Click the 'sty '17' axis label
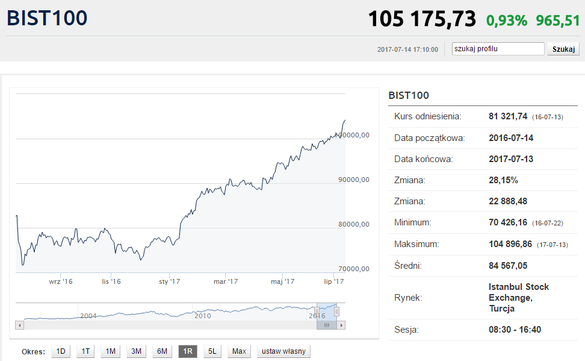The image size is (585, 361). [x=169, y=282]
